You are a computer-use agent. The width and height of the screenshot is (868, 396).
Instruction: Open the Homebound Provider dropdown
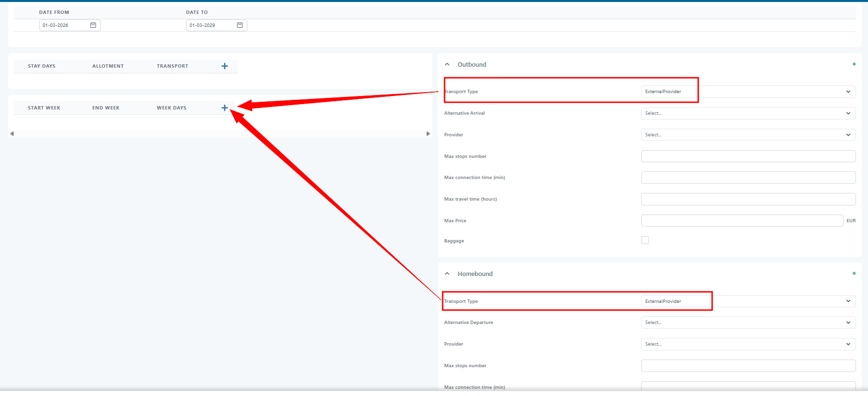tap(748, 344)
